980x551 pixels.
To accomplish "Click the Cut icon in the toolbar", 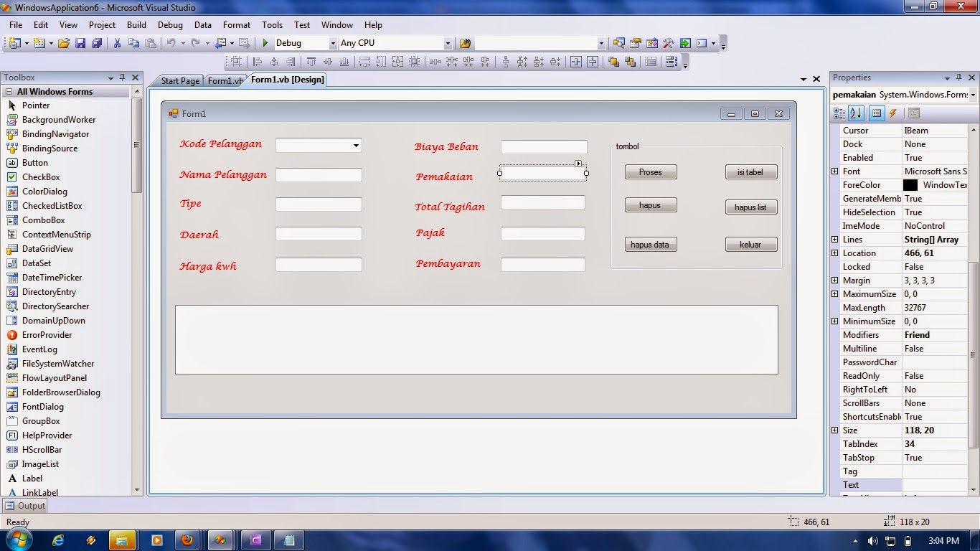I will pos(117,43).
